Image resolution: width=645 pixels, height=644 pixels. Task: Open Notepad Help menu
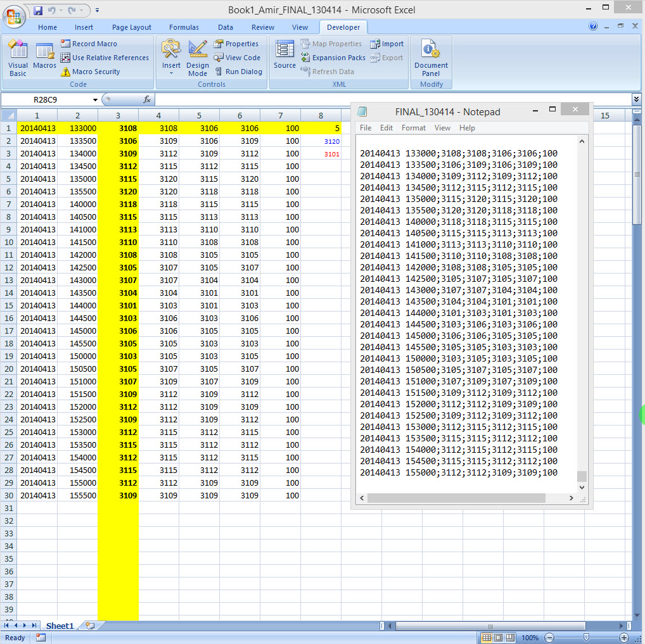[x=467, y=128]
